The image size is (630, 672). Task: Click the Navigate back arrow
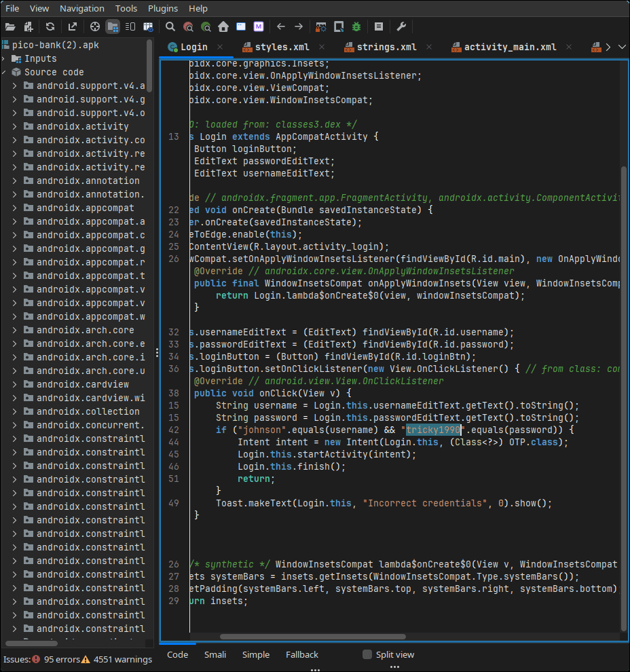(x=281, y=27)
